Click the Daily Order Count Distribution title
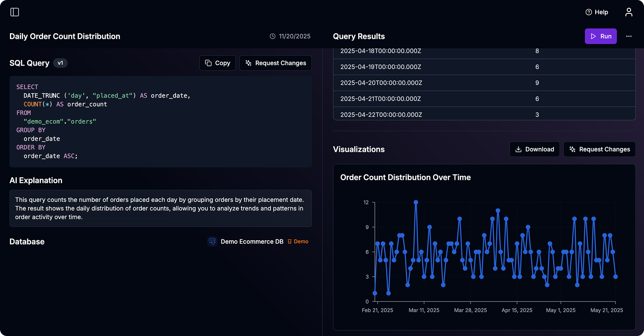This screenshot has height=336, width=644. click(65, 36)
